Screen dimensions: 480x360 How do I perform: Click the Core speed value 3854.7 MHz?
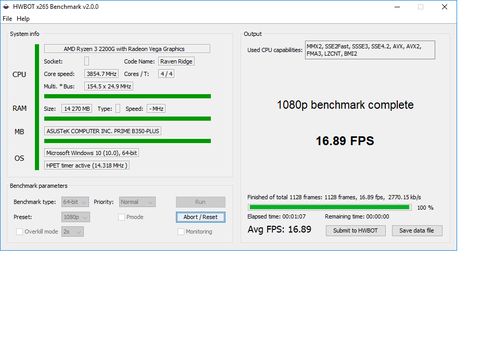[101, 74]
